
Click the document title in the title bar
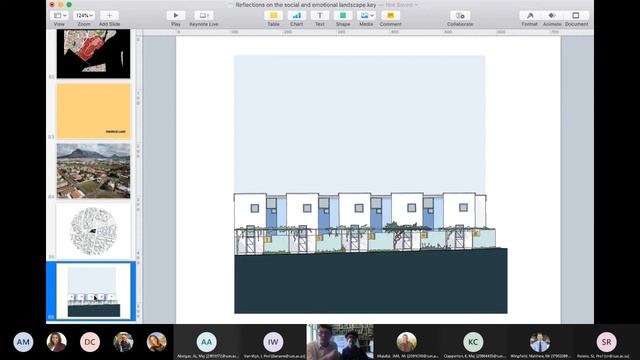306,5
